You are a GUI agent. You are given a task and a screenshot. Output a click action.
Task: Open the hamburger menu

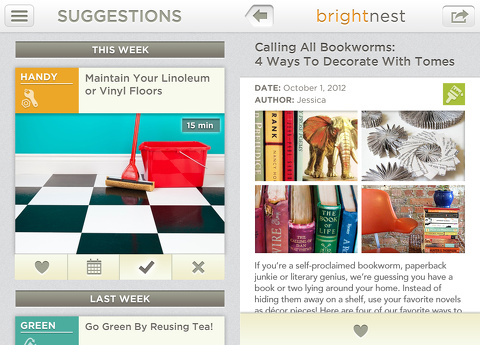pos(19,16)
